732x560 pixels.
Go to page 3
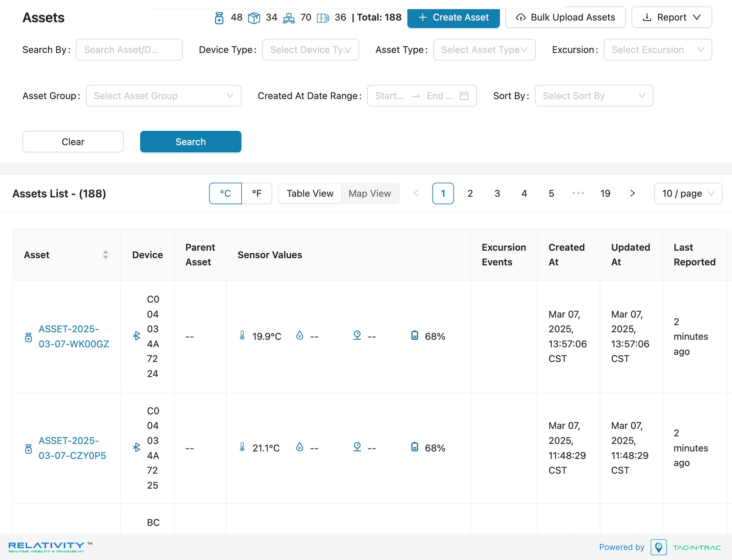pos(497,193)
